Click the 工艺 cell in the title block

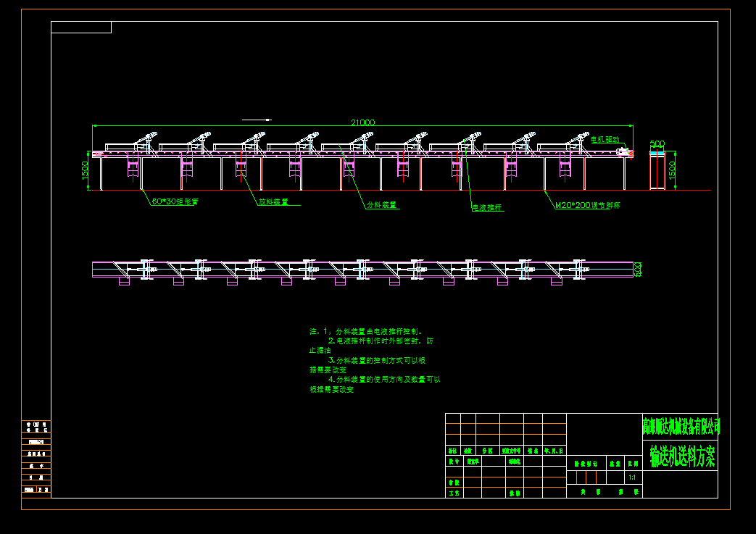pyautogui.click(x=454, y=493)
